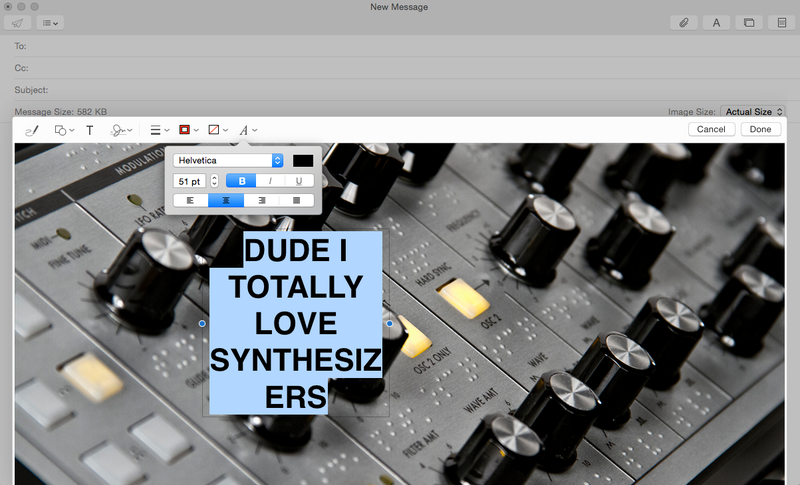Cancel the markup edit
Image resolution: width=800 pixels, height=485 pixels.
tap(711, 129)
